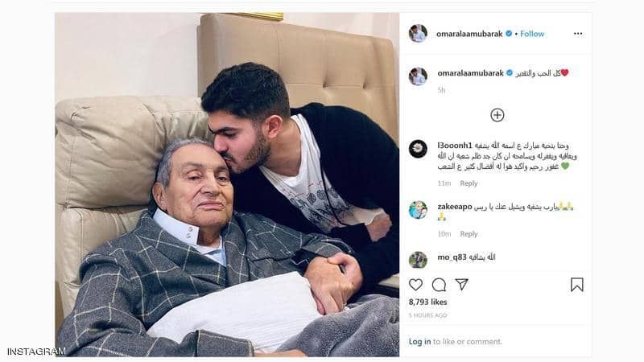The width and height of the screenshot is (644, 362).
Task: Click the Log in link
Action: click(419, 341)
